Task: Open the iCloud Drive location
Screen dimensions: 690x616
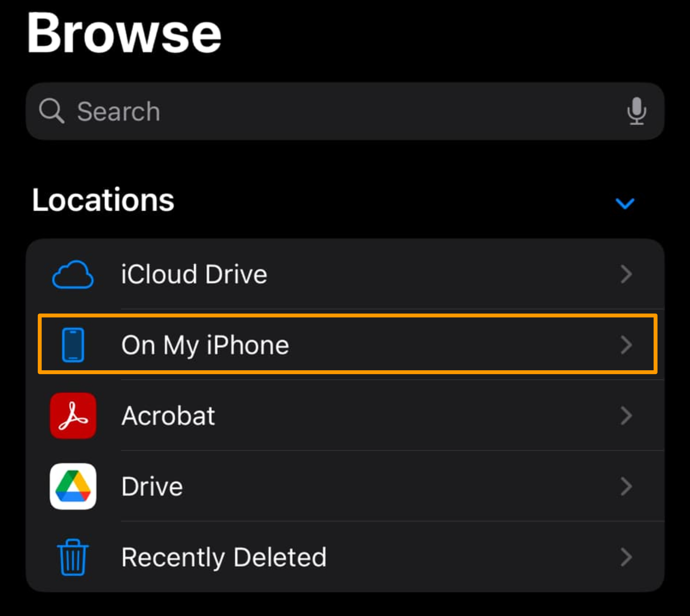Action: (x=194, y=275)
